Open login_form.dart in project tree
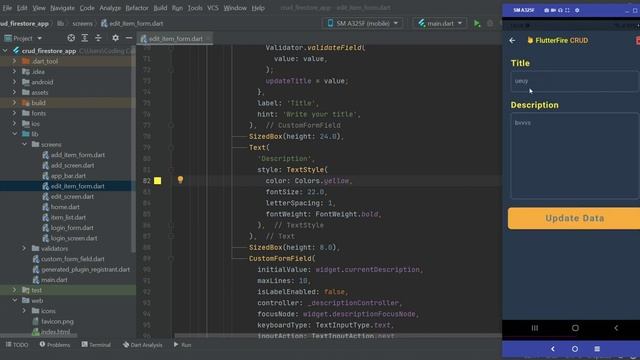This screenshot has width=640, height=360. click(x=72, y=228)
